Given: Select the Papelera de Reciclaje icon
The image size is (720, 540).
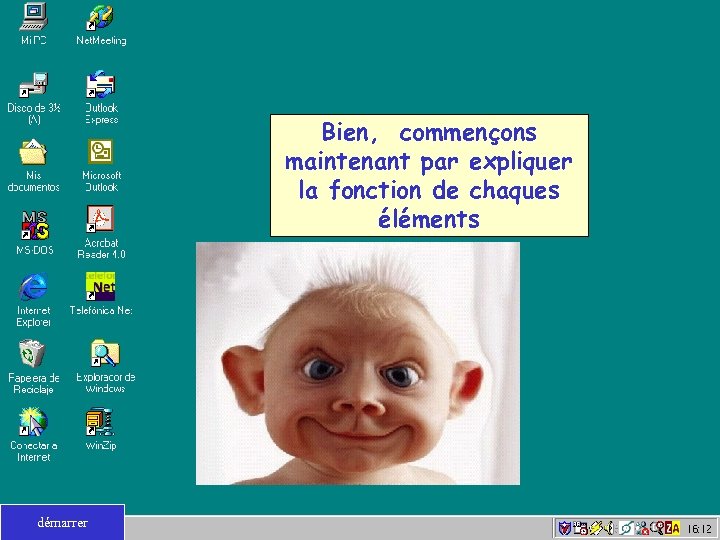Looking at the screenshot, I should point(34,367).
